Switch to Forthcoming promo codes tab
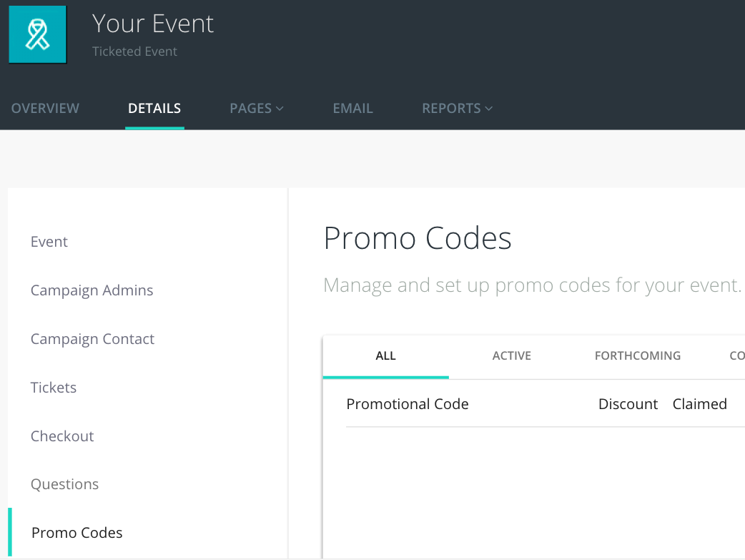The image size is (745, 560). pos(637,355)
